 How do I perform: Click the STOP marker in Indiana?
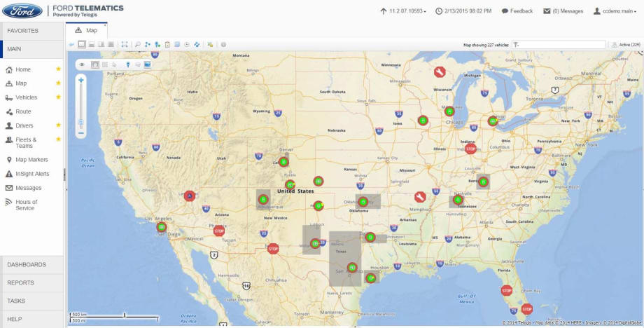(470, 149)
